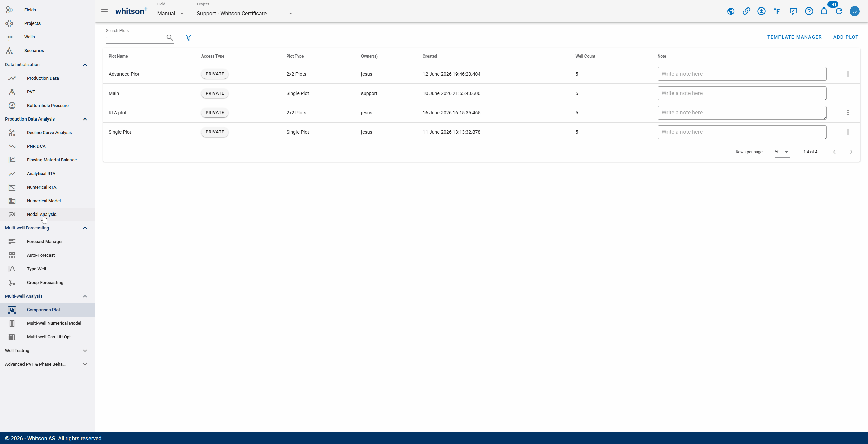This screenshot has height=444, width=868.
Task: Click TEMPLATE MANAGER button
Action: (794, 37)
